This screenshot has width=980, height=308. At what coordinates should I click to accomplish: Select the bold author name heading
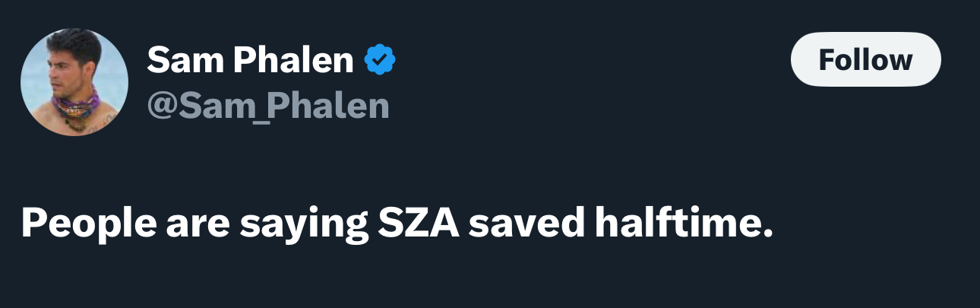click(x=251, y=59)
